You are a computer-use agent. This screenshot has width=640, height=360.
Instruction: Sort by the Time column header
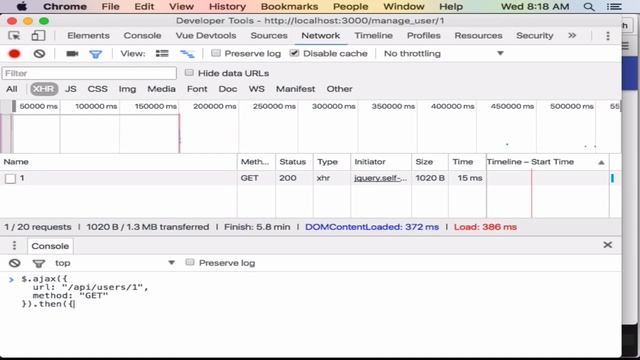(x=467, y=162)
